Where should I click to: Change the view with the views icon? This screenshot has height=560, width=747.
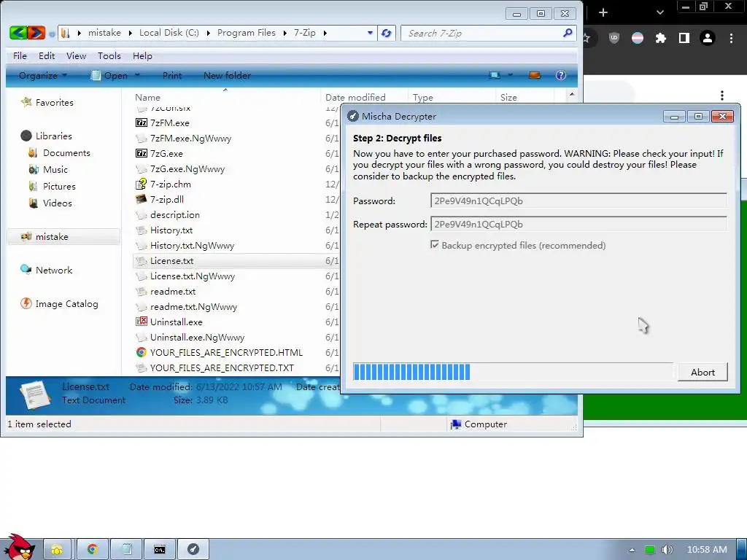pos(495,75)
